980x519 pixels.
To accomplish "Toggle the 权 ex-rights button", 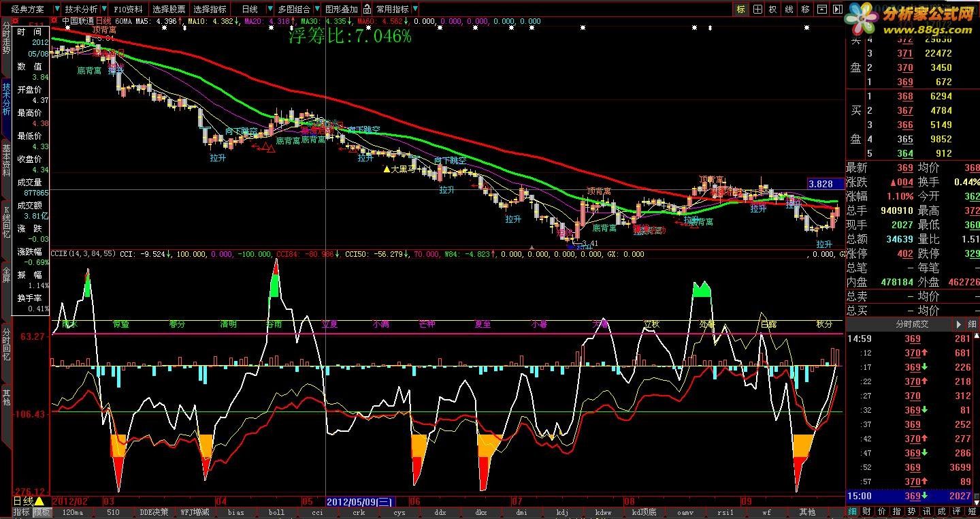I will pos(772,10).
